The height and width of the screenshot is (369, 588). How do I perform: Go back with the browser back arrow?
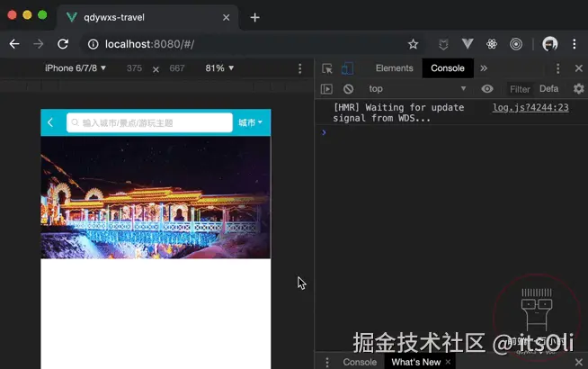tap(14, 44)
